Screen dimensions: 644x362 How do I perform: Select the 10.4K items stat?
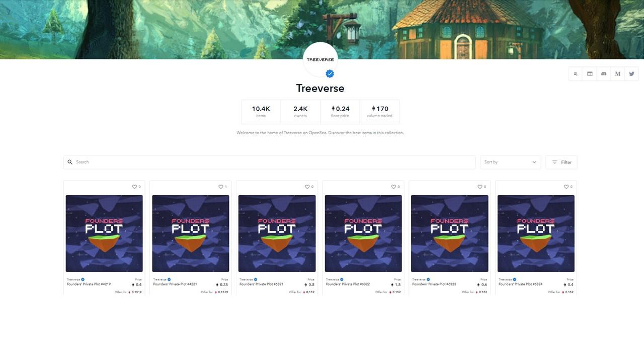[261, 112]
